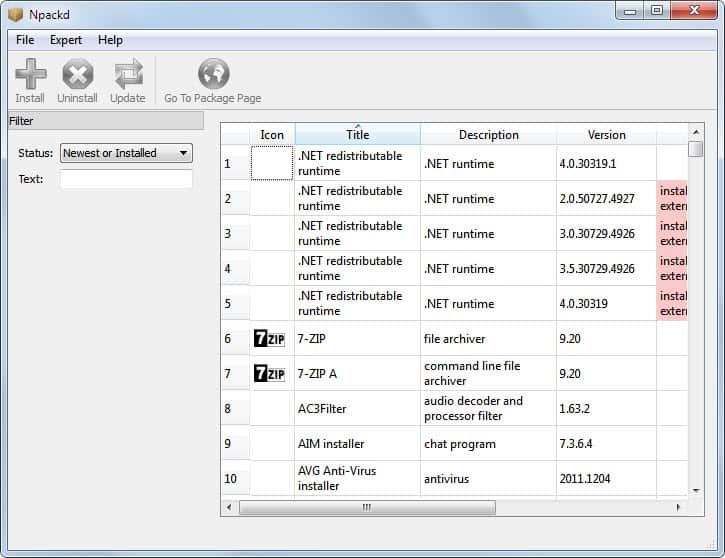The width and height of the screenshot is (725, 558).
Task: Click the vertical scrollbar up arrow
Action: (x=696, y=132)
